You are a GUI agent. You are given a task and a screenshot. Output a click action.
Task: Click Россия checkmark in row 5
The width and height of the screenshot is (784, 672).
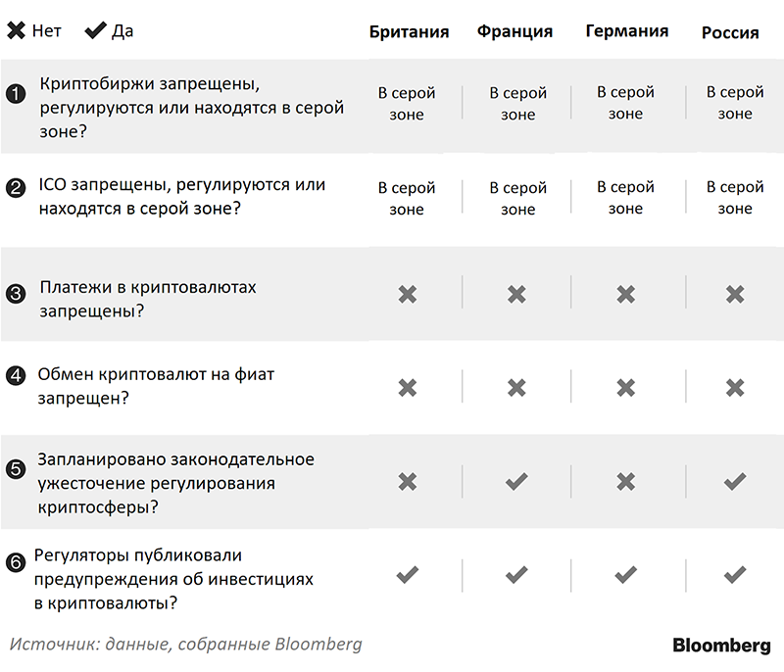click(x=735, y=481)
